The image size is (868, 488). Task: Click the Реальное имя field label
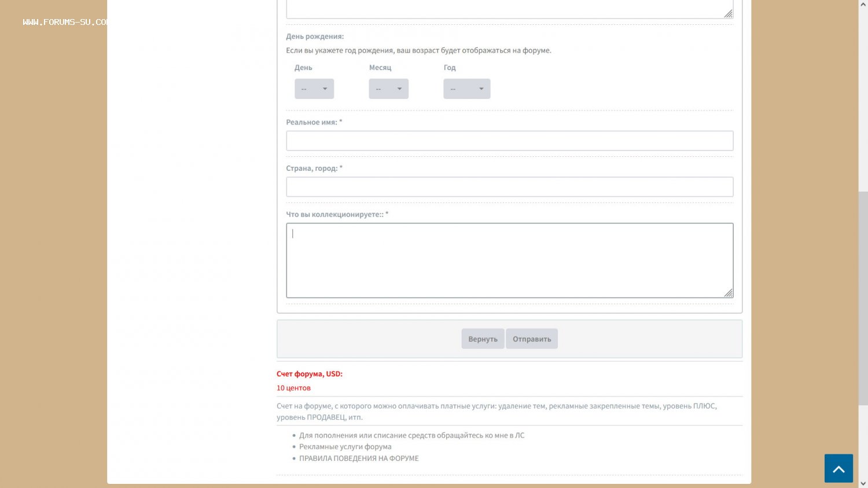tap(311, 122)
